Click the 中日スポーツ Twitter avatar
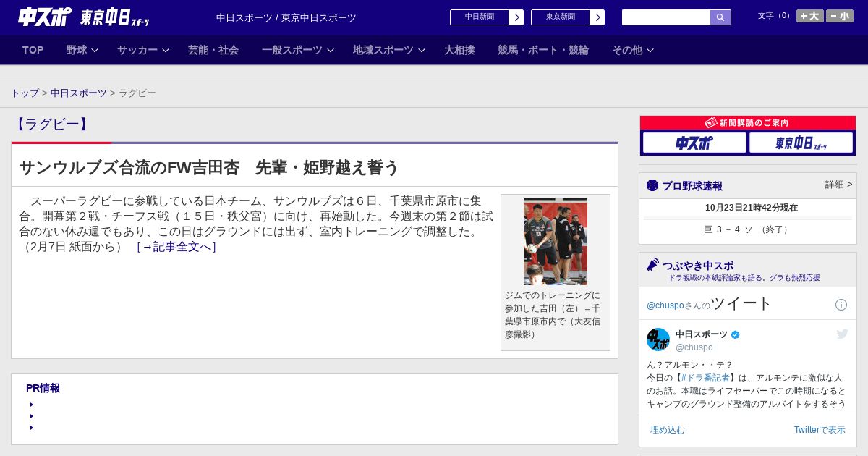Screen dimensions: 868x456 click(658, 339)
